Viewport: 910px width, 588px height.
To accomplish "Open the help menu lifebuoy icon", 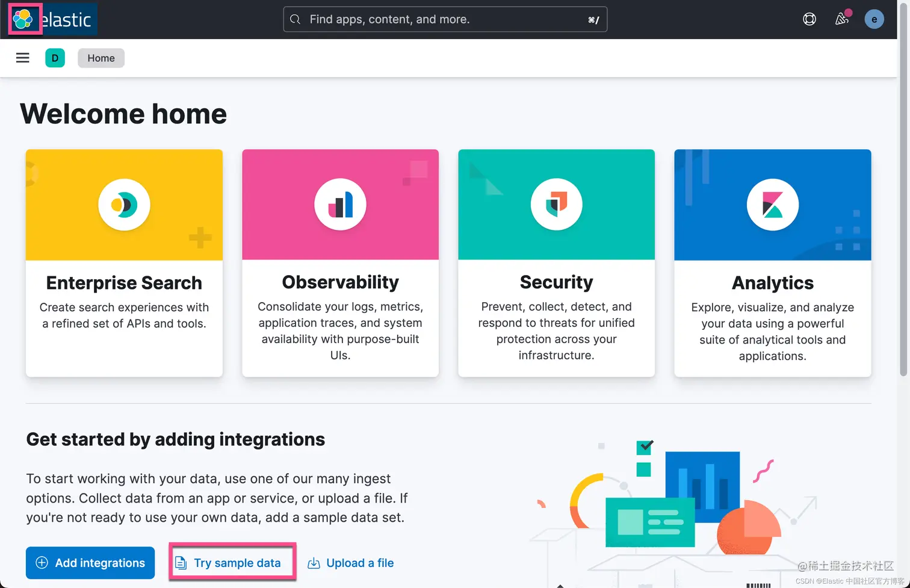I will 809,19.
